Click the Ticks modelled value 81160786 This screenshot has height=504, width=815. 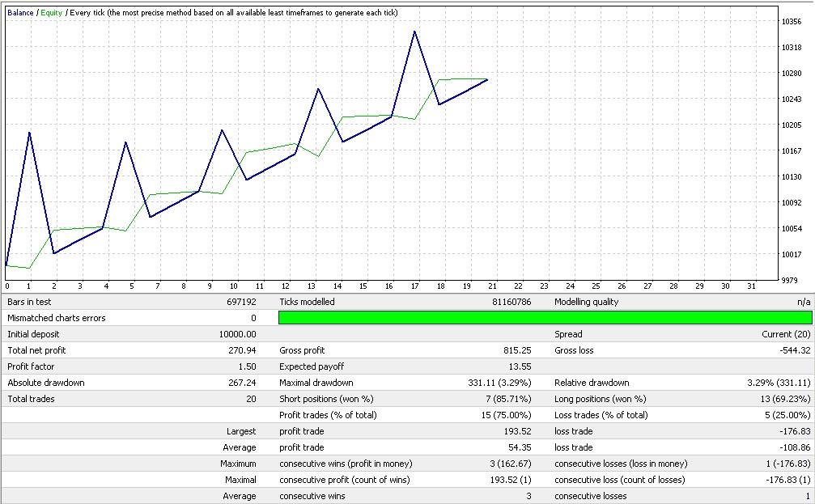pos(510,302)
